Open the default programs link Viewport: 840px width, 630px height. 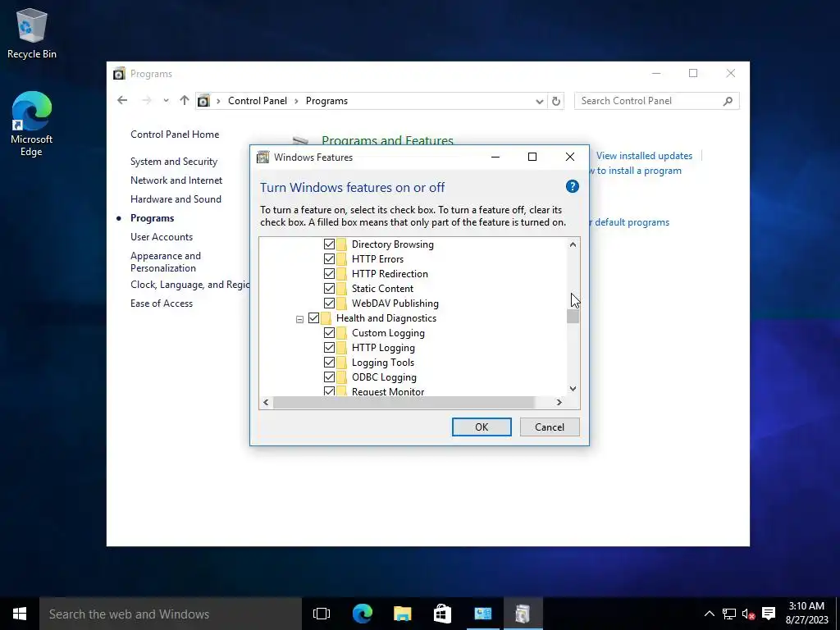[x=629, y=222]
